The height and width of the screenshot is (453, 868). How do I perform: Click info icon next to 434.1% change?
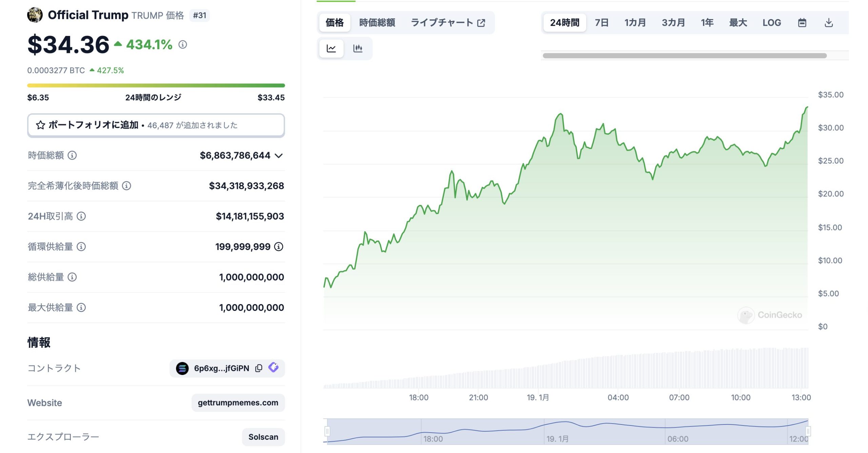click(183, 44)
